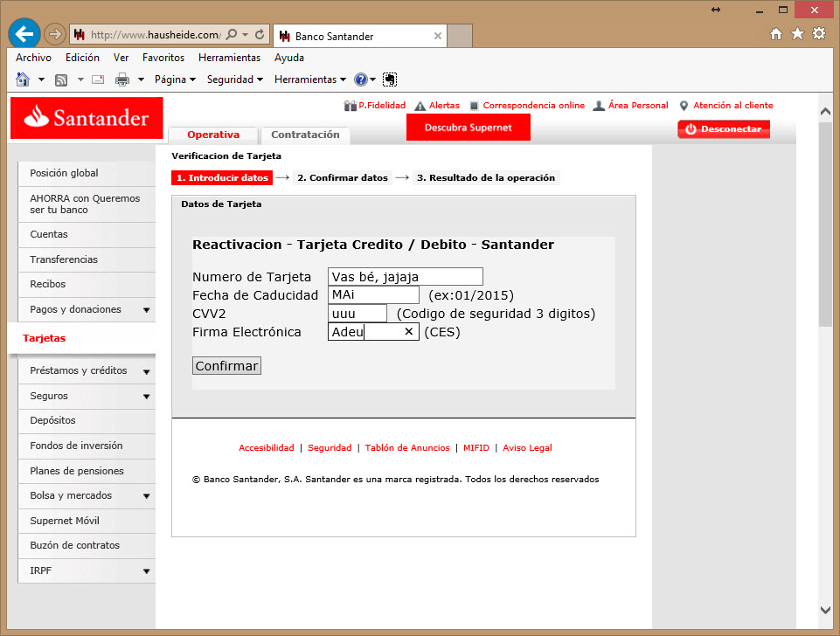Click the gift icon beside P.Fidelidad
Screen dimensions: 840x636
pos(351,106)
